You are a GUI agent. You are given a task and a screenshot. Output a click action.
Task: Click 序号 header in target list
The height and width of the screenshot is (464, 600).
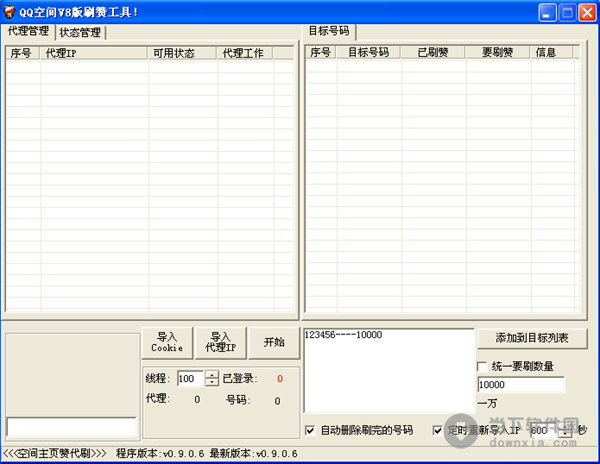click(321, 52)
